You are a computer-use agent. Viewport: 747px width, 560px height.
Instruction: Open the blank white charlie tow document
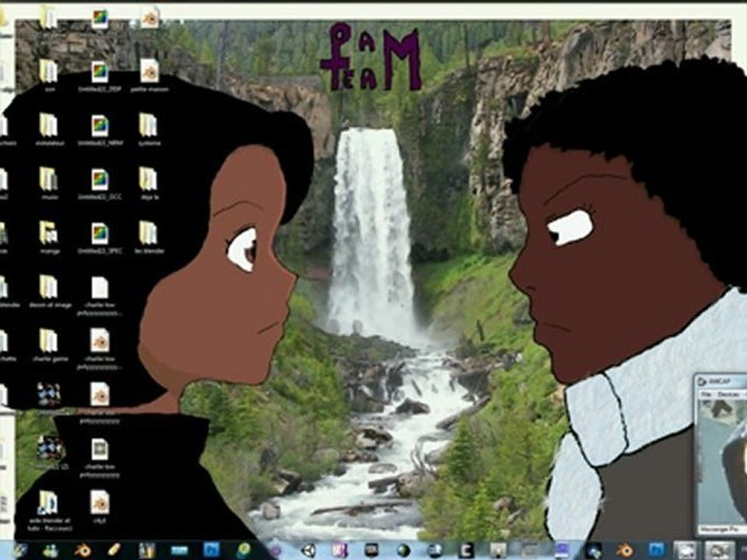coord(100,296)
